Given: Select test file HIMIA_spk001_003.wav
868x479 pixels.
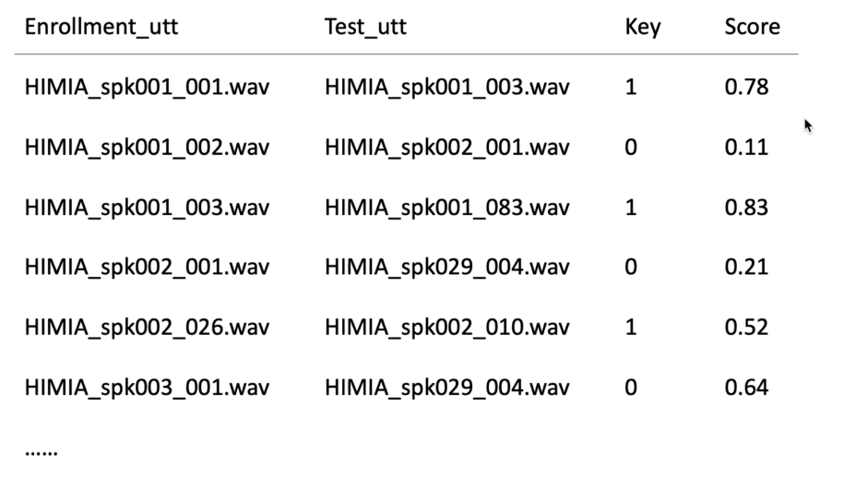Looking at the screenshot, I should pos(446,88).
